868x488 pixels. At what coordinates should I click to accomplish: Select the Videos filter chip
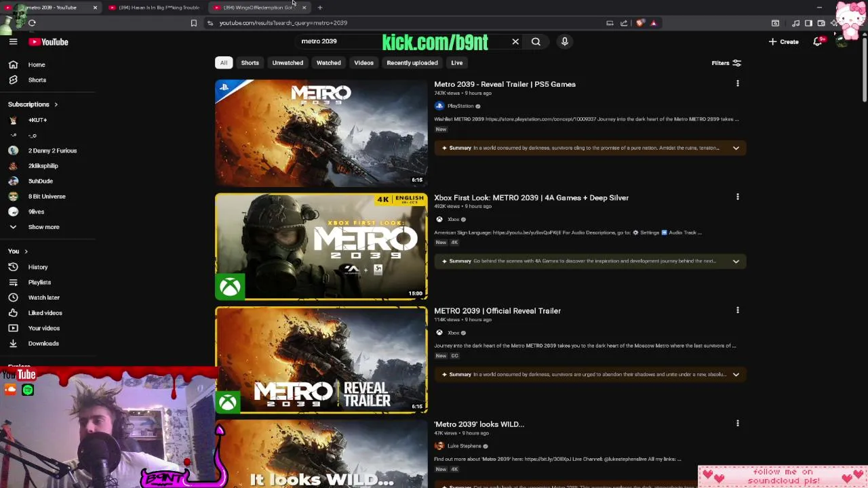[x=363, y=62]
